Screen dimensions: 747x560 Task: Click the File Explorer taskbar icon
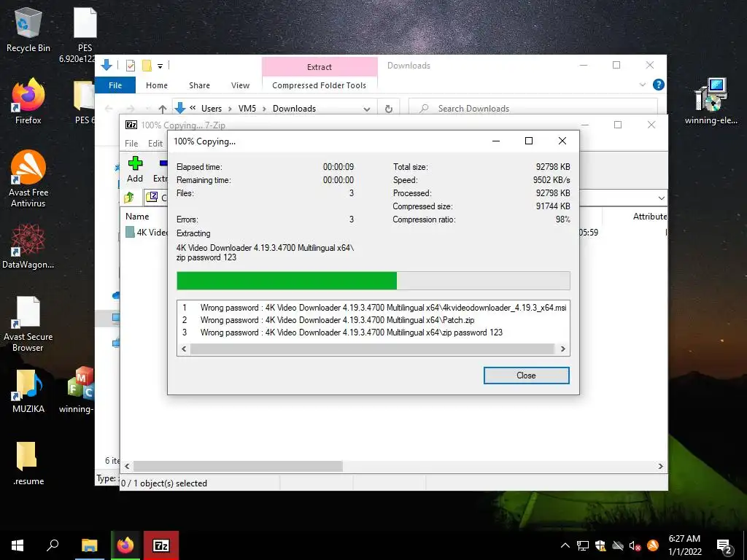click(89, 545)
